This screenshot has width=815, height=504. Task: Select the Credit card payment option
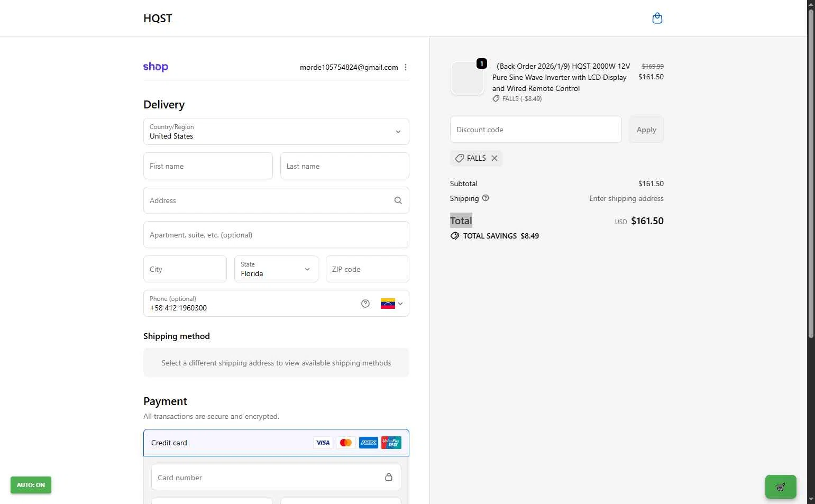point(276,443)
